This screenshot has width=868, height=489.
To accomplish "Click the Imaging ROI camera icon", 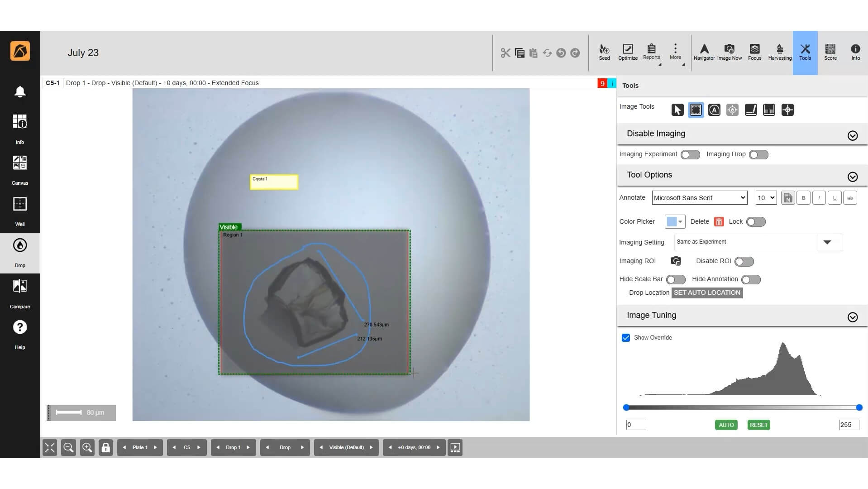I will pos(676,261).
